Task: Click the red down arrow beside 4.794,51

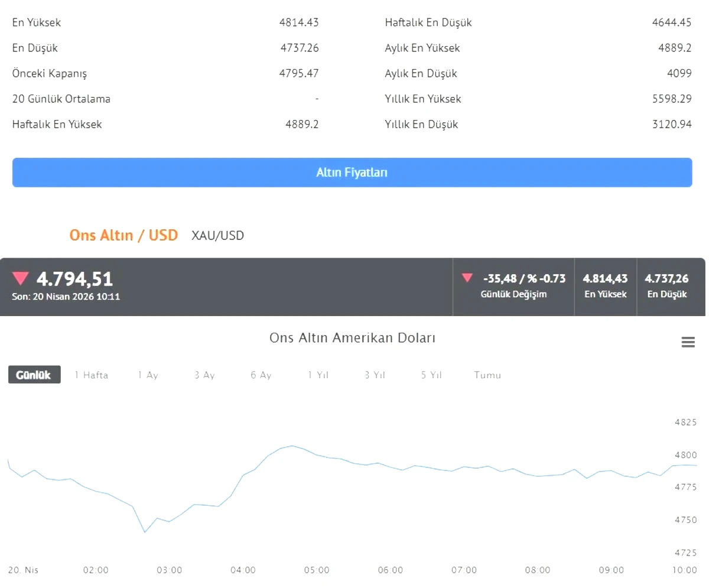Action: [21, 278]
